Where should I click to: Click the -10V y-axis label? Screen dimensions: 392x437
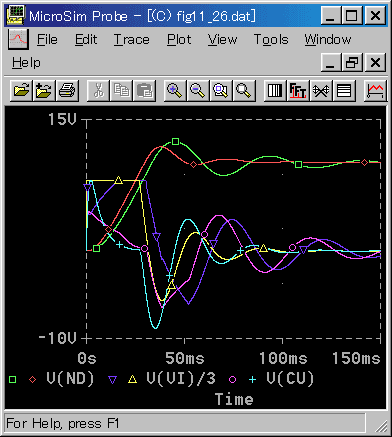click(57, 338)
